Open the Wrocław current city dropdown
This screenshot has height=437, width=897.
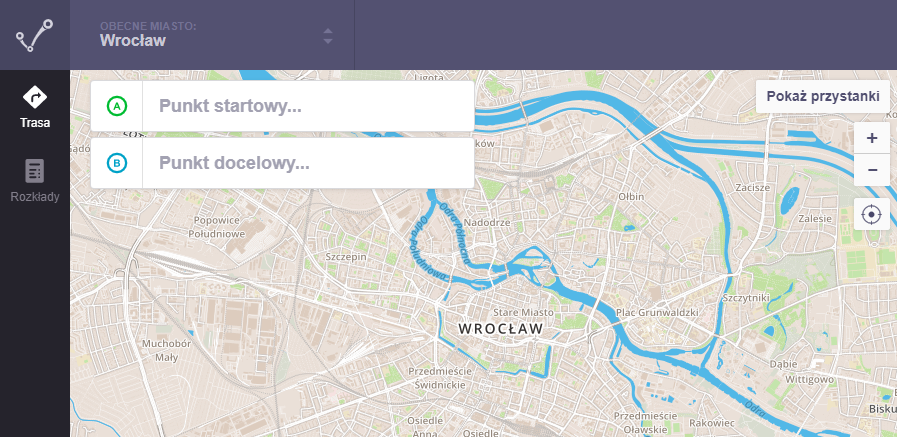click(212, 35)
